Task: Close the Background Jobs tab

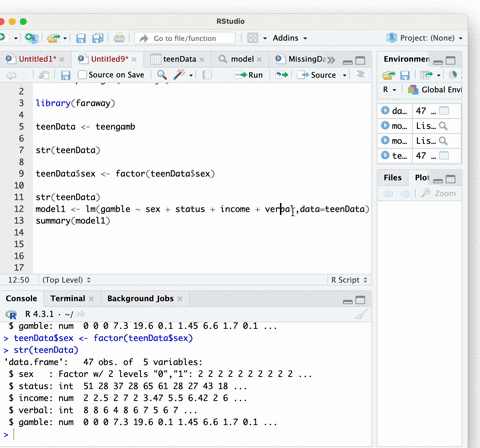Action: [180, 299]
